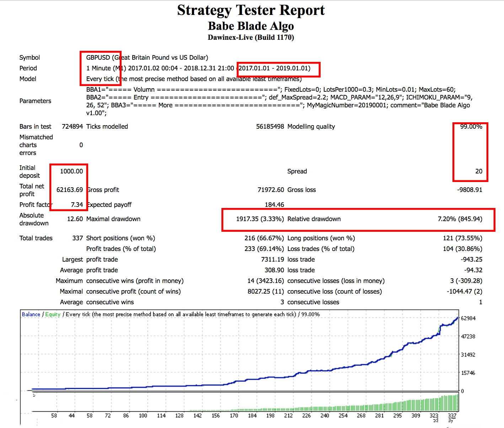
Task: Select profit trades '233 (69.14%)'
Action: pos(264,249)
